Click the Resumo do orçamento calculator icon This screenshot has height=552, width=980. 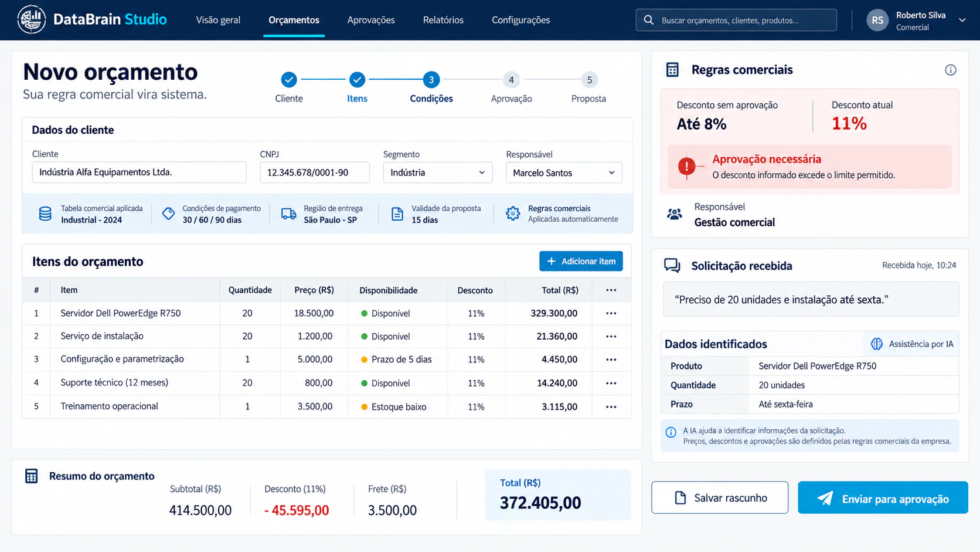[31, 476]
